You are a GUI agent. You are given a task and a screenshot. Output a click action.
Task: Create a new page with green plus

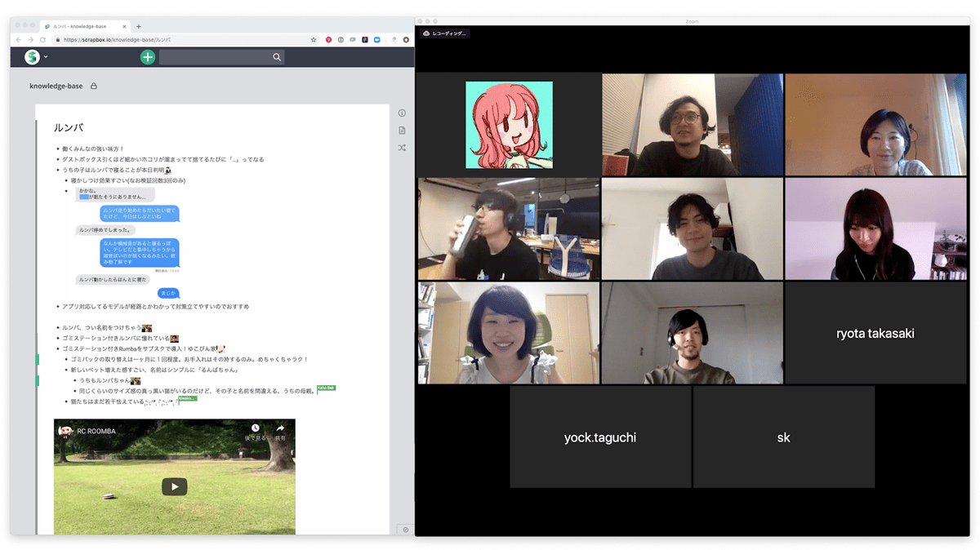(147, 57)
